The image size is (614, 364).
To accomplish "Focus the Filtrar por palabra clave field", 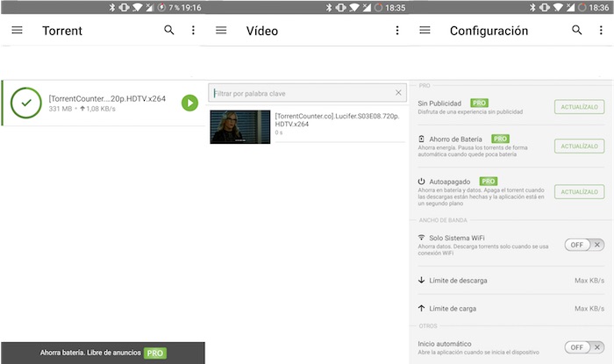I will coord(307,93).
